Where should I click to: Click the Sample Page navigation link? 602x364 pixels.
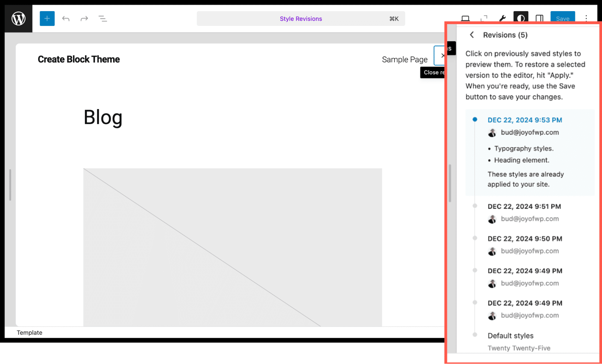pyautogui.click(x=404, y=60)
